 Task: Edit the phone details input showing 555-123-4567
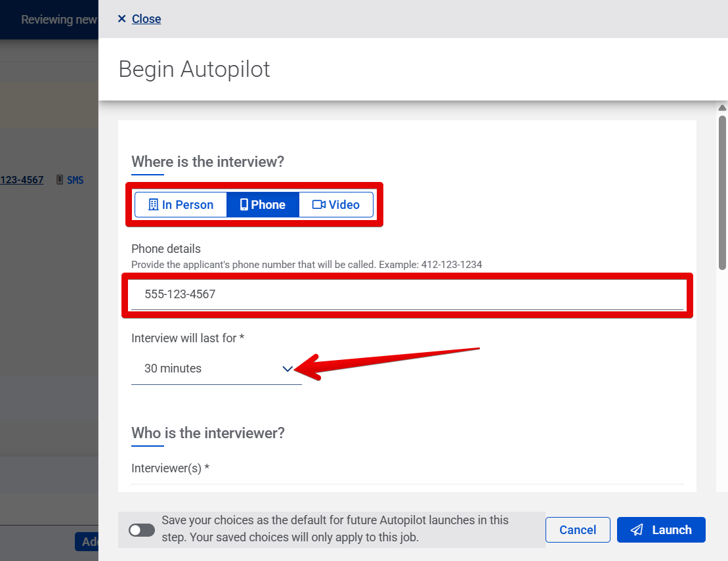click(407, 294)
